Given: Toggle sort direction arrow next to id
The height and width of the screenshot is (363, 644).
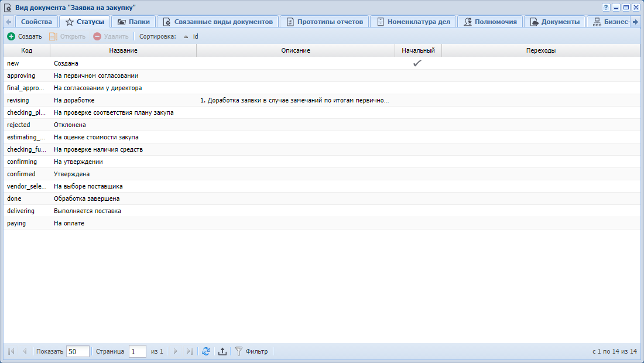Looking at the screenshot, I should [x=186, y=36].
